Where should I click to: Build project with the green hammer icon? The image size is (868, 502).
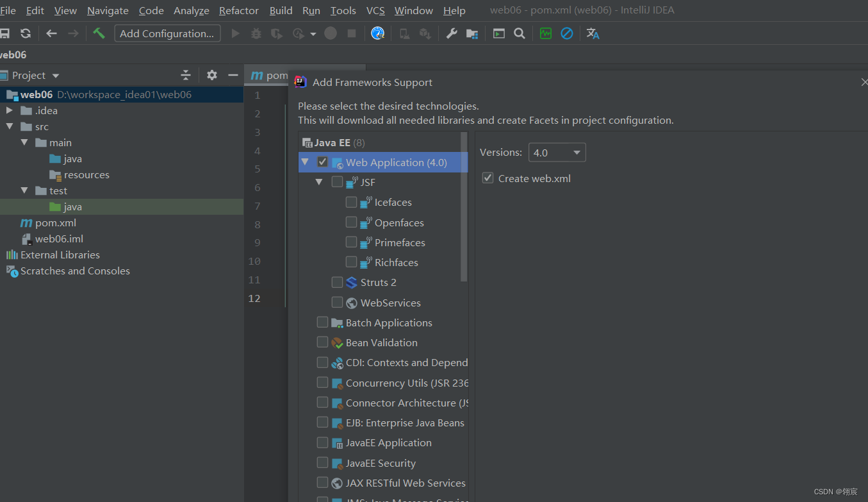point(99,33)
